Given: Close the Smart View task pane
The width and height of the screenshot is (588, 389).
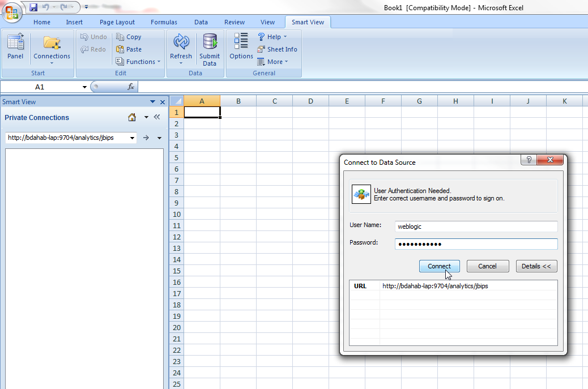Looking at the screenshot, I should pos(163,102).
